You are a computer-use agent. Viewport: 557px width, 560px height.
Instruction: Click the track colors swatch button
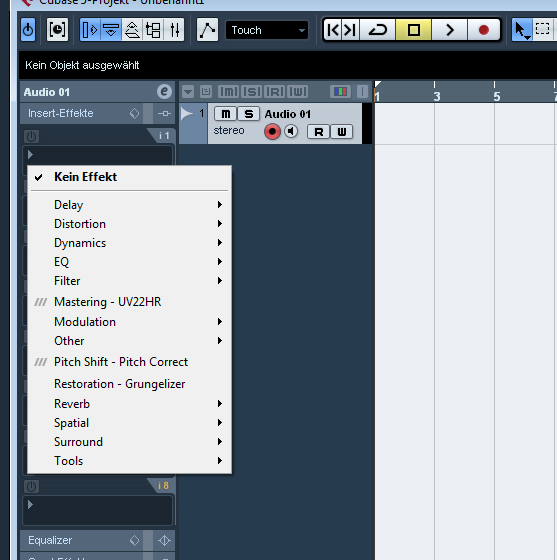click(340, 92)
